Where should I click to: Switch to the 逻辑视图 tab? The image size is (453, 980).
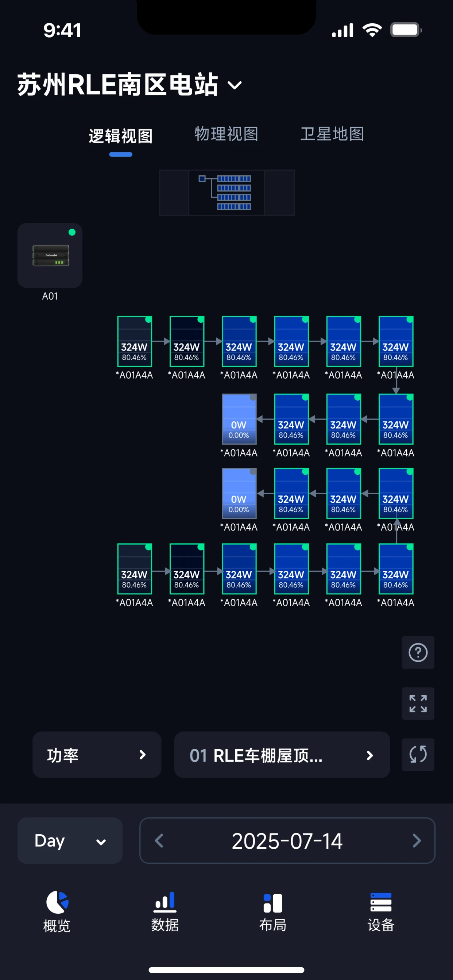point(121,136)
